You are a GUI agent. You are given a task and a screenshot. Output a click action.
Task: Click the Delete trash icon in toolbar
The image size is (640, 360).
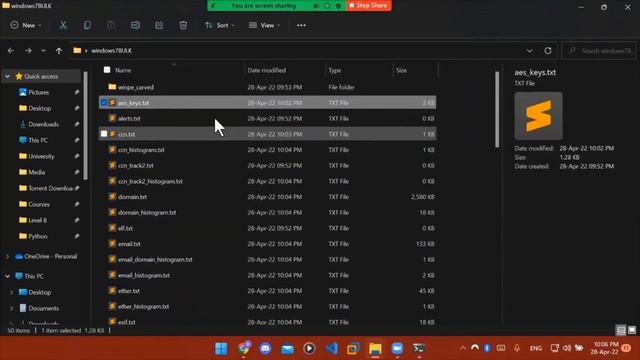point(183,25)
